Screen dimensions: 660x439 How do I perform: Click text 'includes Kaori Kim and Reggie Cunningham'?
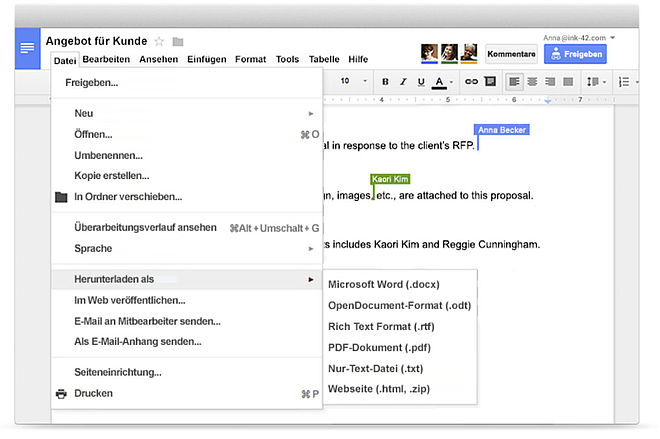(436, 245)
